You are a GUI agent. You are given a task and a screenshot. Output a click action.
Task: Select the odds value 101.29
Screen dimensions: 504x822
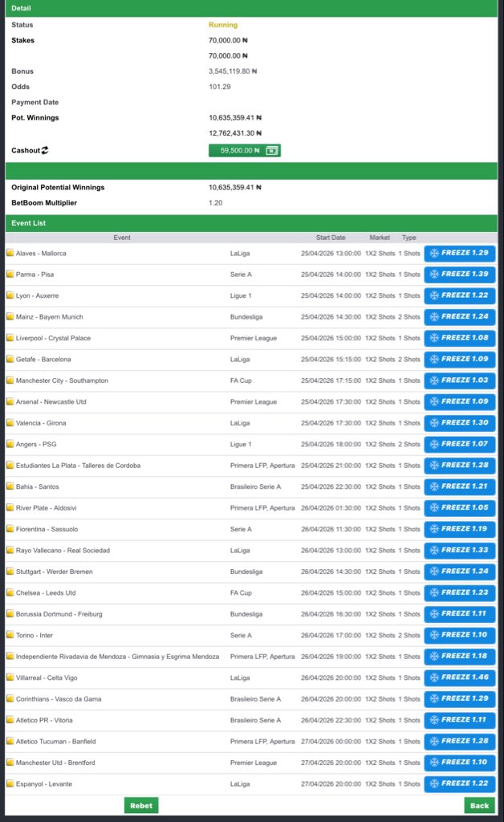click(x=220, y=87)
